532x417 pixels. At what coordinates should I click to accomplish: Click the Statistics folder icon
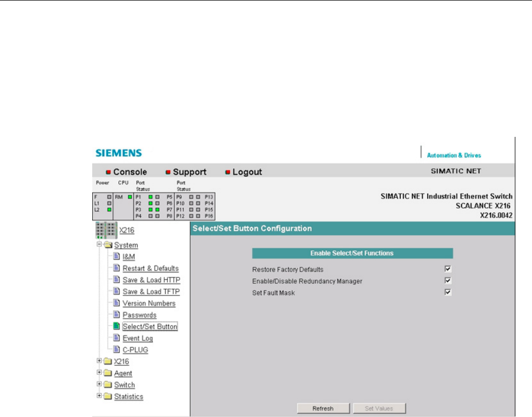108,396
